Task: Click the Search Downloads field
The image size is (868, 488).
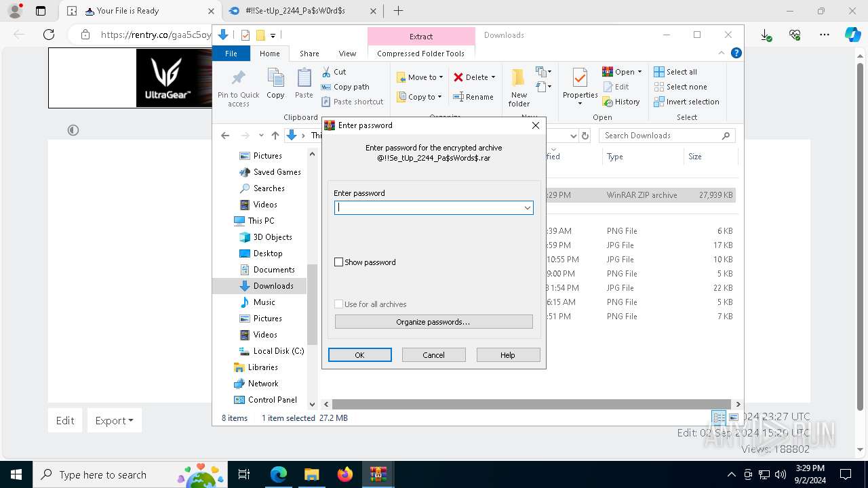Action: [667, 136]
